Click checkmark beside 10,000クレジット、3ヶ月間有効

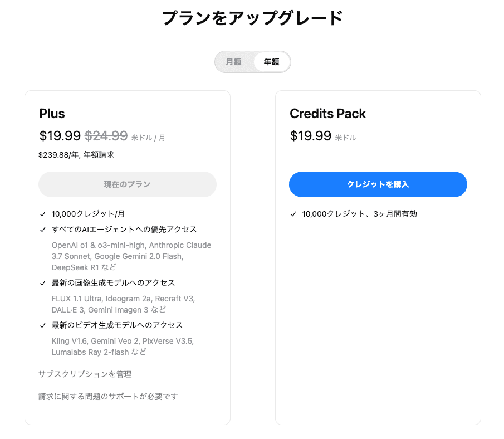(293, 214)
